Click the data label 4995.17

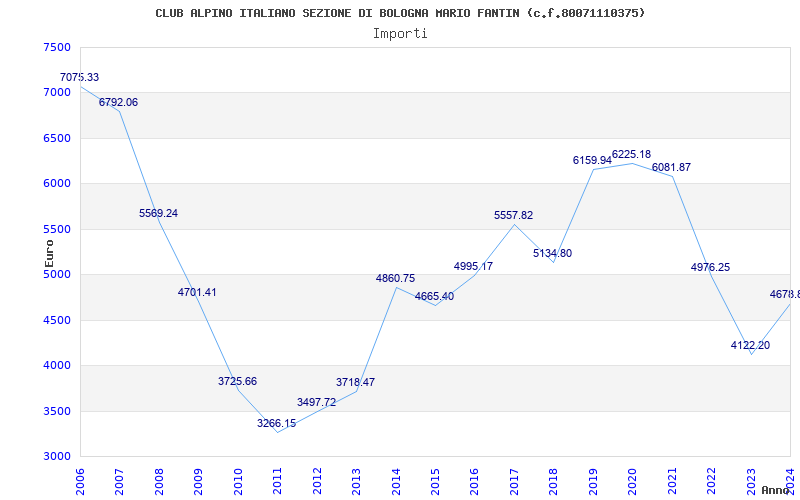point(473,266)
